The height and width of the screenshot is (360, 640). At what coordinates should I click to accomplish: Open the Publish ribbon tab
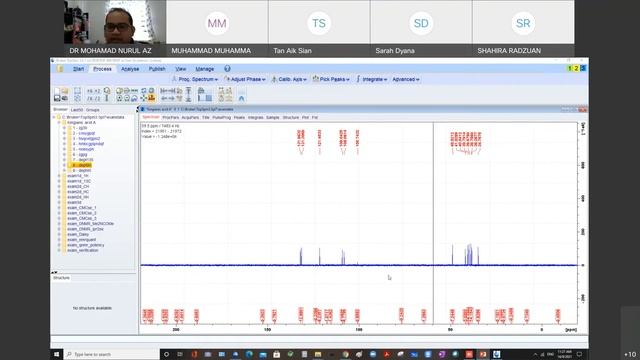coord(157,69)
